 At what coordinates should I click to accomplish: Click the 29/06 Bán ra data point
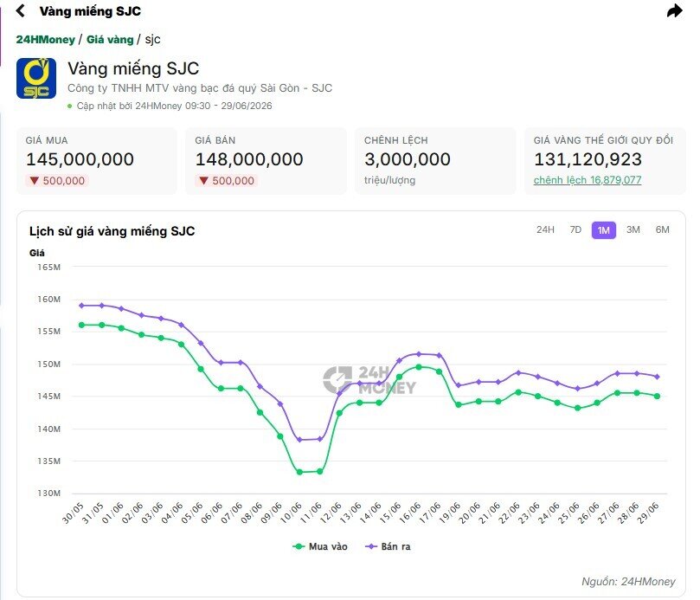click(x=657, y=377)
